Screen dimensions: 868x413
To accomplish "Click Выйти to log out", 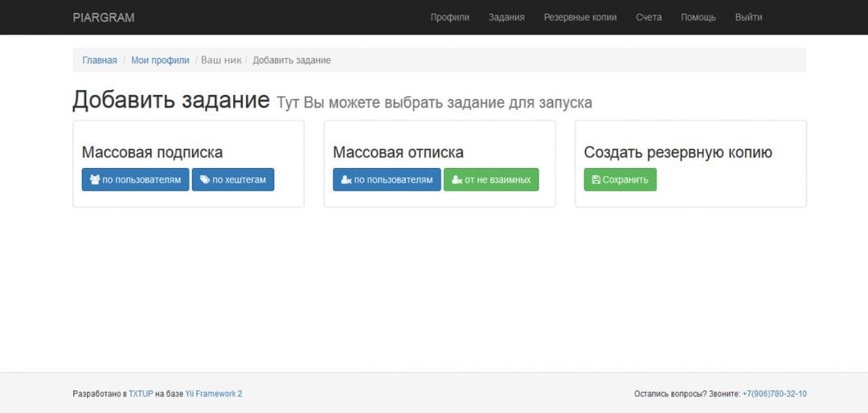I will click(748, 17).
